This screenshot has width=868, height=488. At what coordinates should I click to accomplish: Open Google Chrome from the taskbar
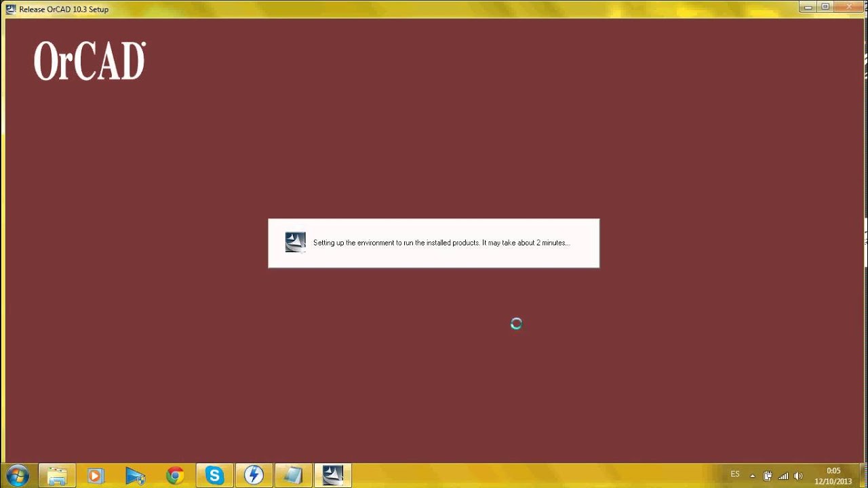click(x=175, y=475)
